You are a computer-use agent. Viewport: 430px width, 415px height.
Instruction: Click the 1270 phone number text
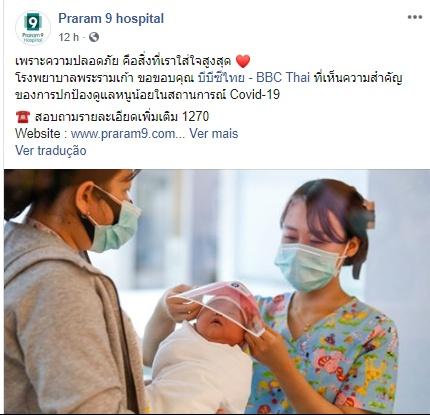click(195, 117)
